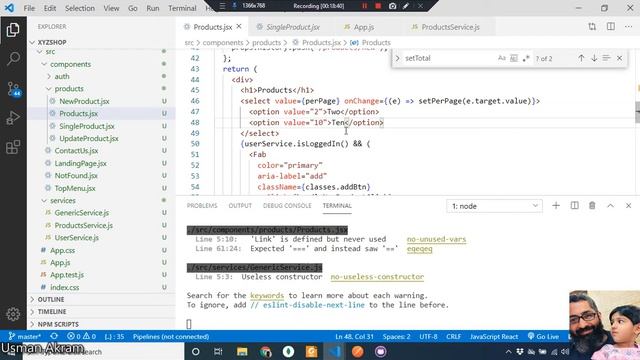Image resolution: width=640 pixels, height=360 pixels.
Task: Click the setTotal find input field
Action: tap(449, 58)
